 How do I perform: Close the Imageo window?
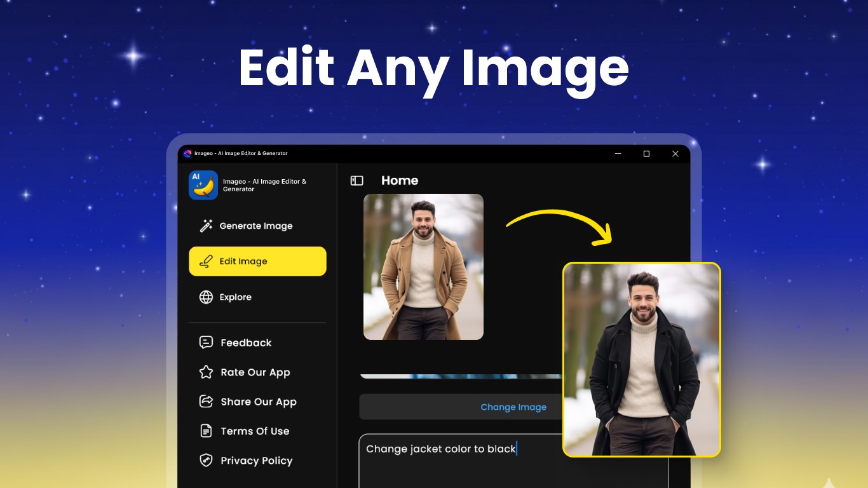pos(675,154)
